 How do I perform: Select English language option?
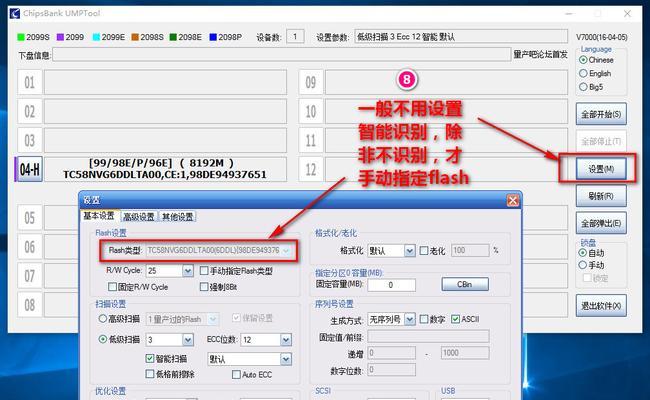tap(583, 73)
